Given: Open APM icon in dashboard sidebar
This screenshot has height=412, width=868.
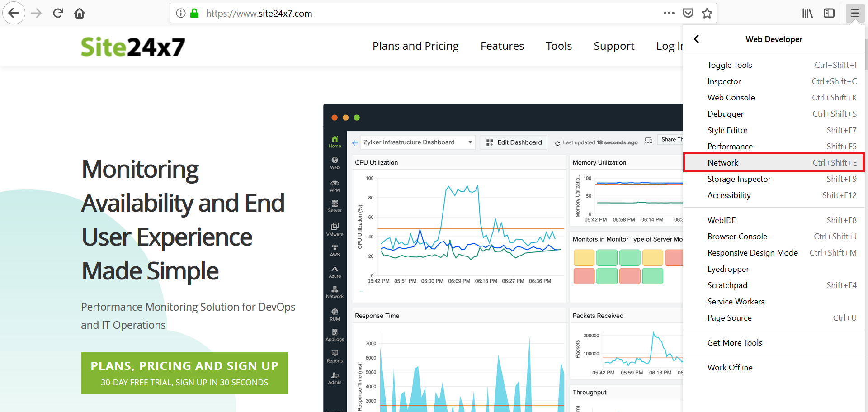Looking at the screenshot, I should 335,186.
